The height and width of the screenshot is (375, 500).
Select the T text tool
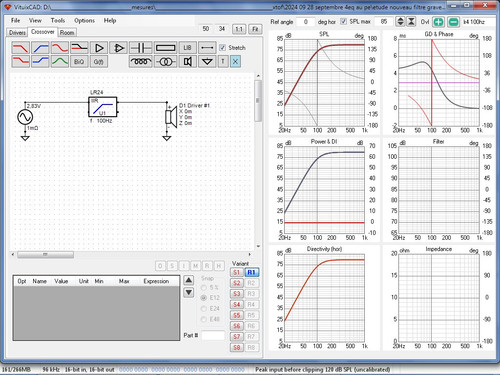[223, 61]
